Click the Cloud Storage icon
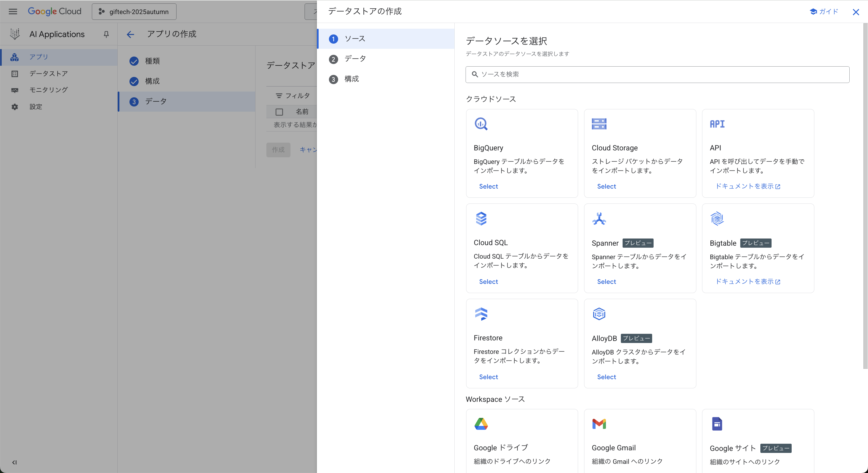 [599, 124]
